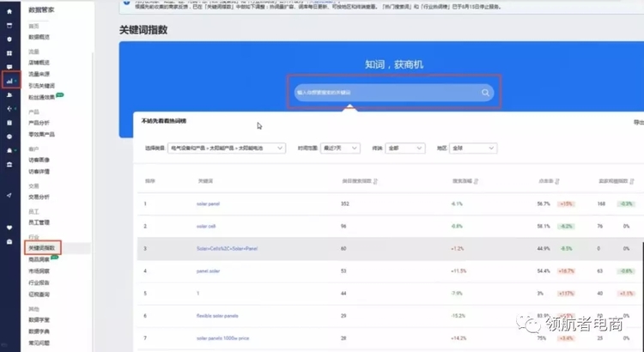Open the user profile icon in sidebar
This screenshot has width=644, height=352.
pos(9,95)
